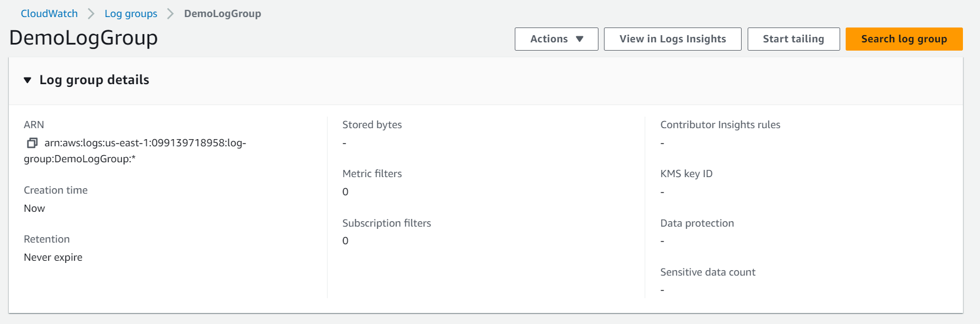Click the Metric filters count 0
Screen dimensions: 980x324
point(345,192)
